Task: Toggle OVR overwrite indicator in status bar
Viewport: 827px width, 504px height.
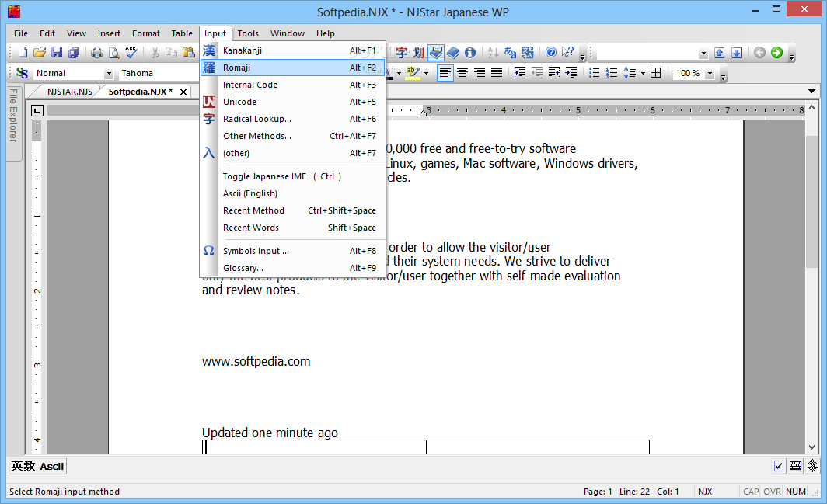Action: [x=772, y=492]
